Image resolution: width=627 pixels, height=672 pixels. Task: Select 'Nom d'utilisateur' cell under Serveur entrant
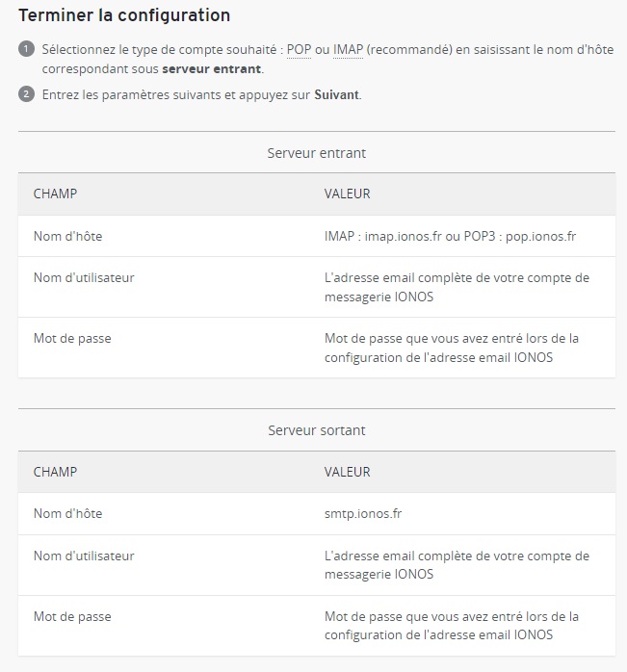point(84,277)
